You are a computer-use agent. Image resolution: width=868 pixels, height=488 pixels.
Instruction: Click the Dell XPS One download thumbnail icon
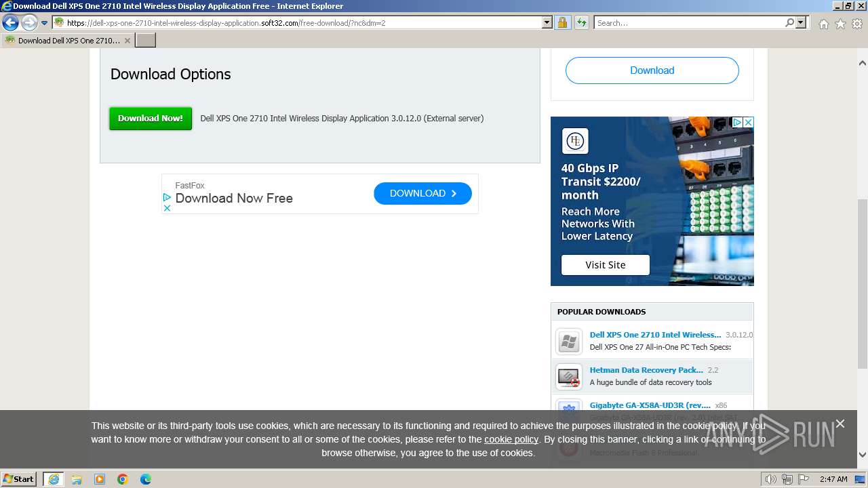click(569, 342)
